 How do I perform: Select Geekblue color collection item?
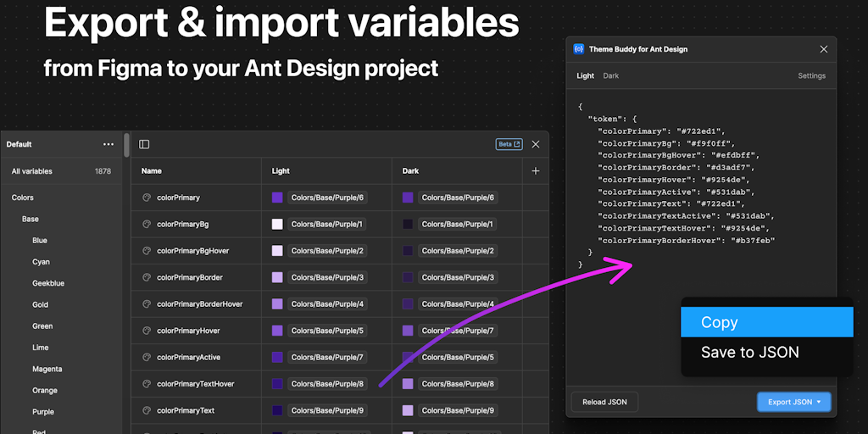[47, 283]
